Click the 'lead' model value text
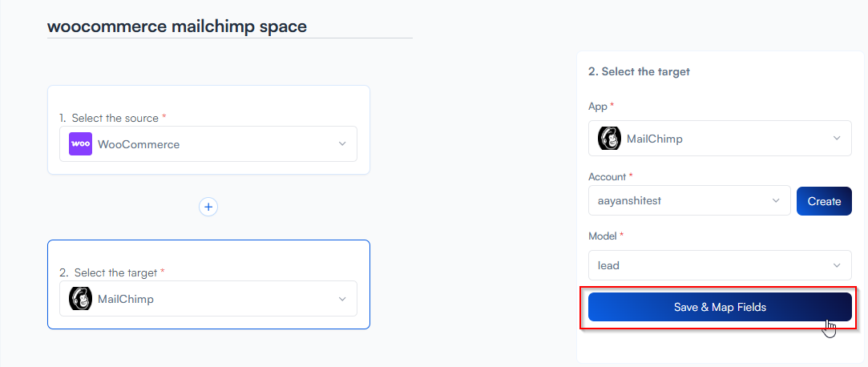This screenshot has height=367, width=868. click(608, 265)
